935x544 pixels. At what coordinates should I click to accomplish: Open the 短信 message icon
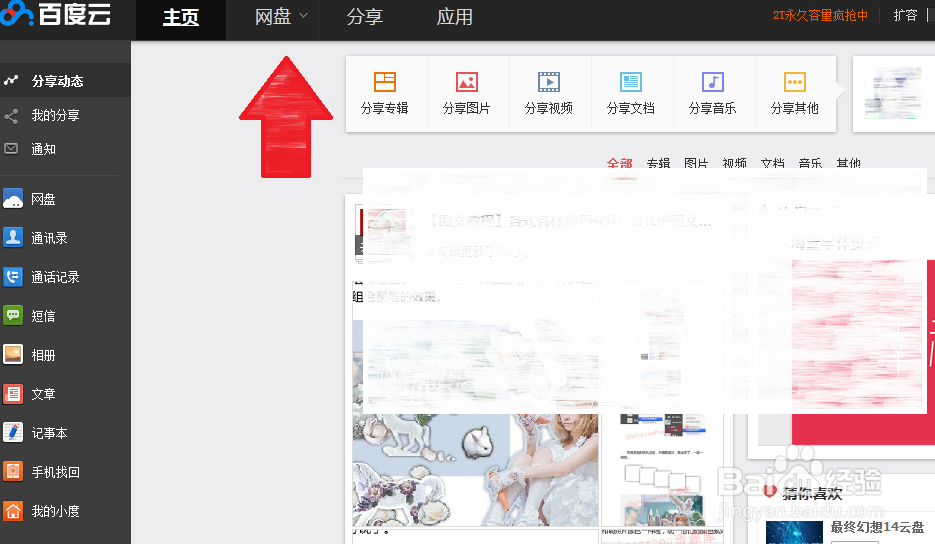[x=13, y=316]
